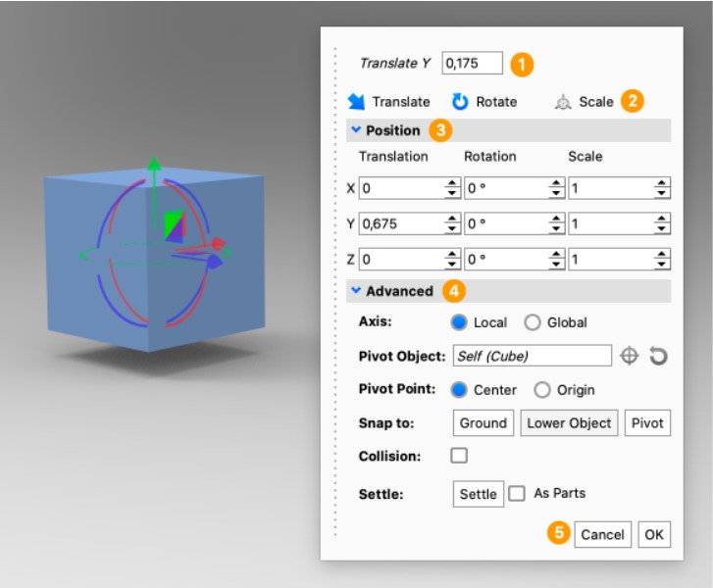The image size is (713, 588).
Task: Select the Scale tool icon
Action: coord(562,102)
